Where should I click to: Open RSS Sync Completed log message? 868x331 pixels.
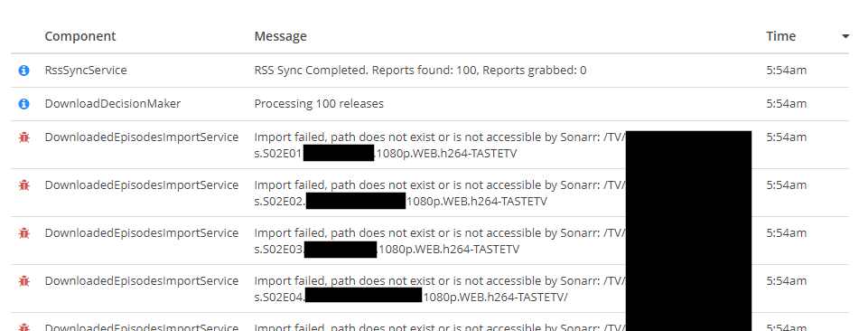pos(420,71)
